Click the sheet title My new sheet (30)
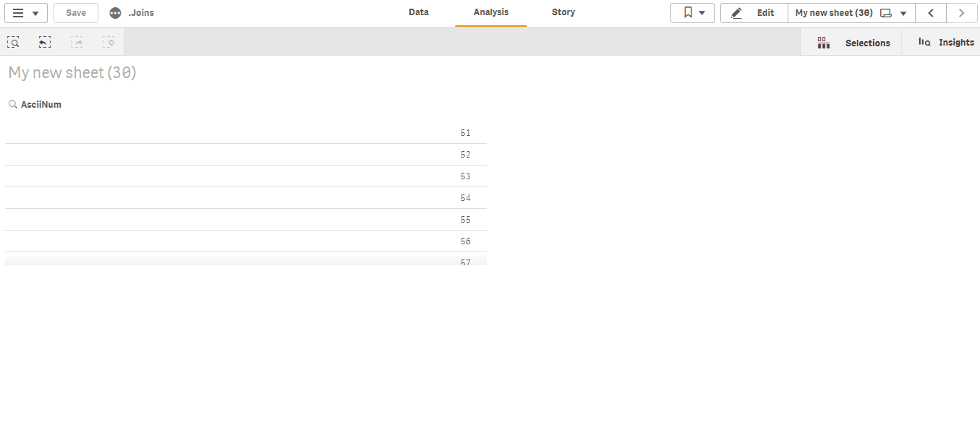Image resolution: width=980 pixels, height=446 pixels. click(x=72, y=73)
